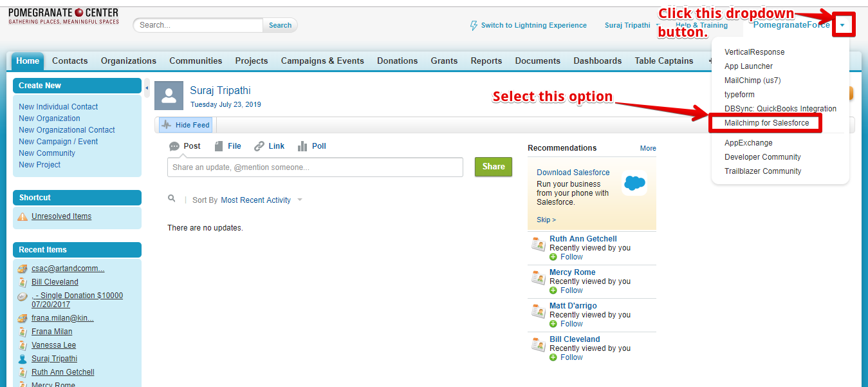This screenshot has height=387, width=868.
Task: Open the PomegranateForce app menu dropdown arrow
Action: pos(842,26)
